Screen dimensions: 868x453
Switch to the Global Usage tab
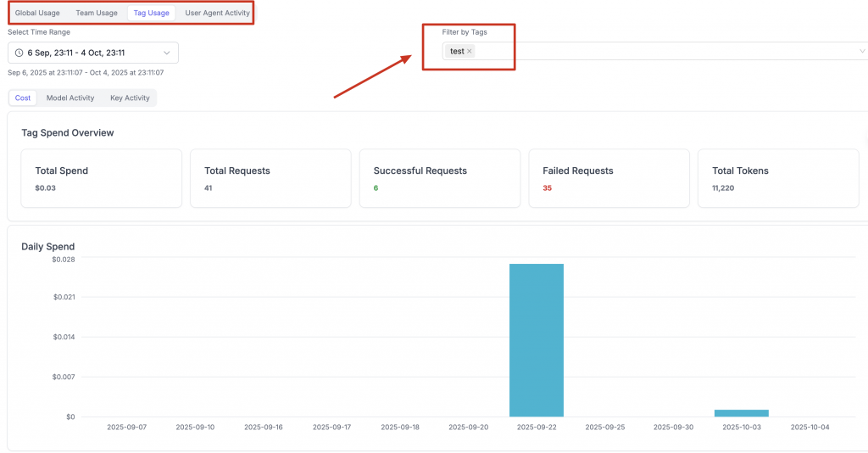37,13
